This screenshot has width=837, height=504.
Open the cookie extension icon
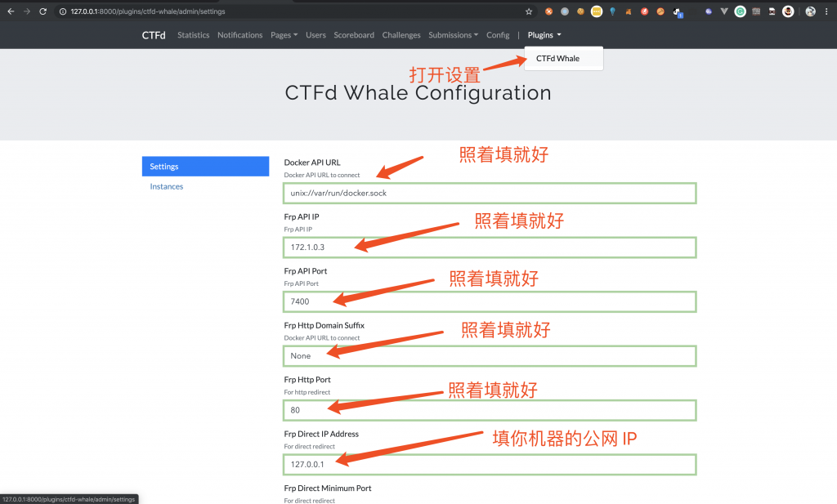(581, 11)
